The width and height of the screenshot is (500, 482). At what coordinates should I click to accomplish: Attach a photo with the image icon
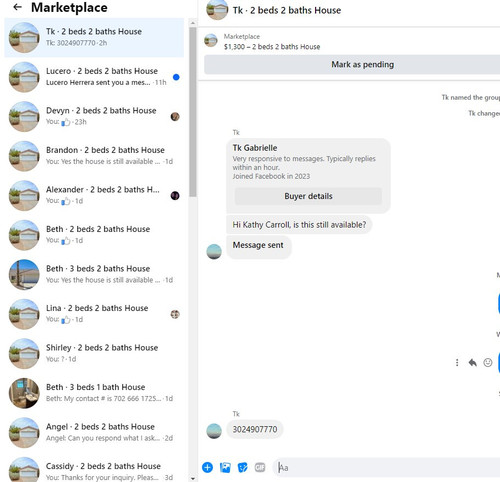(x=225, y=467)
